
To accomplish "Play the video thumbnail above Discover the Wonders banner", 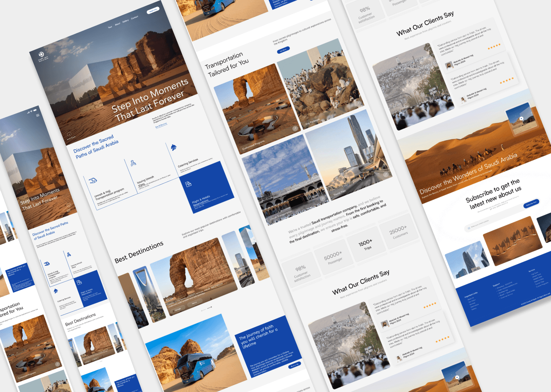I will (x=521, y=119).
